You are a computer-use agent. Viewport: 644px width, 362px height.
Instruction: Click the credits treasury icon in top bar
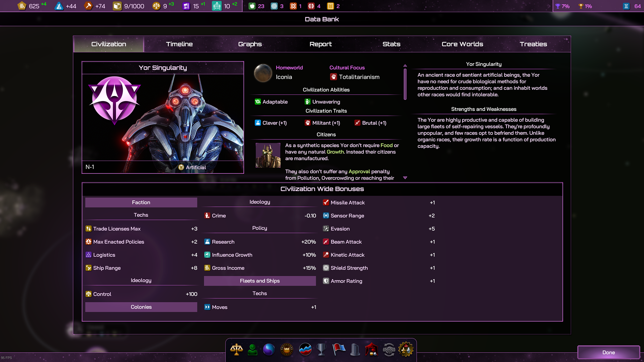coord(22,6)
